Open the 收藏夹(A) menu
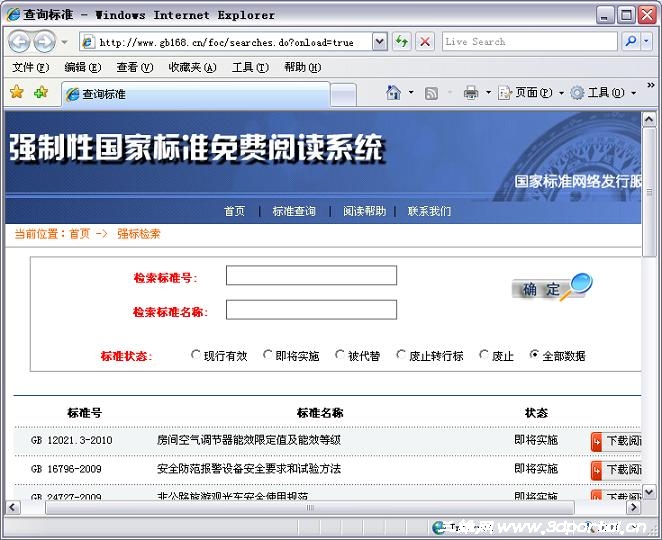 tap(192, 67)
